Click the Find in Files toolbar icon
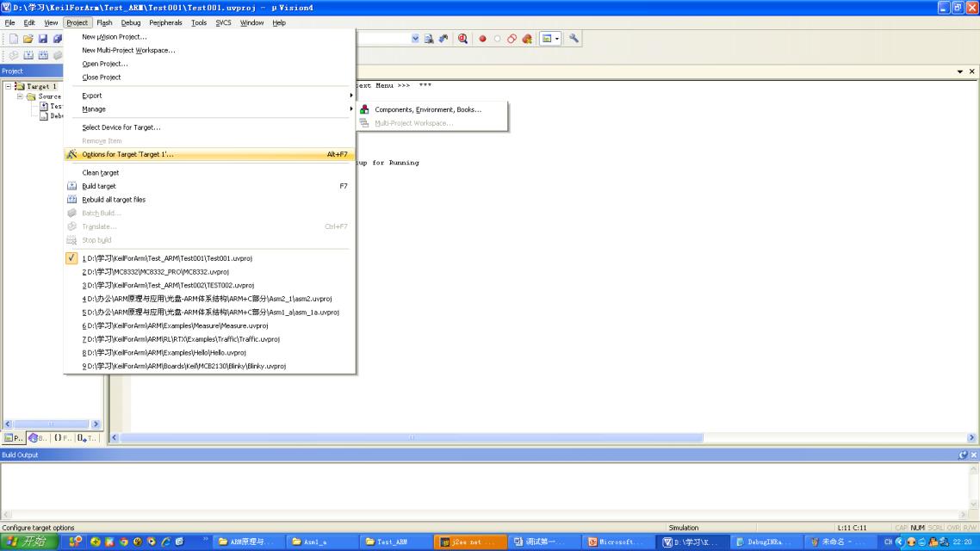Image resolution: width=980 pixels, height=551 pixels. coord(429,39)
